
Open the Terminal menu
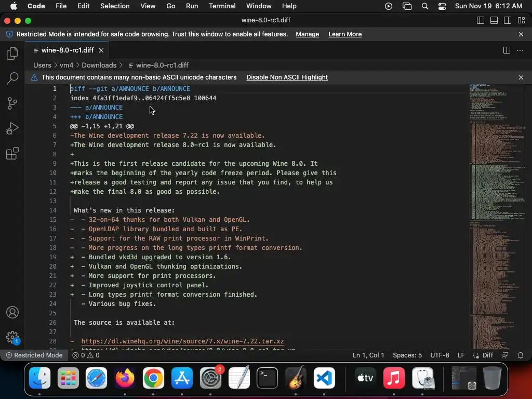tap(222, 6)
